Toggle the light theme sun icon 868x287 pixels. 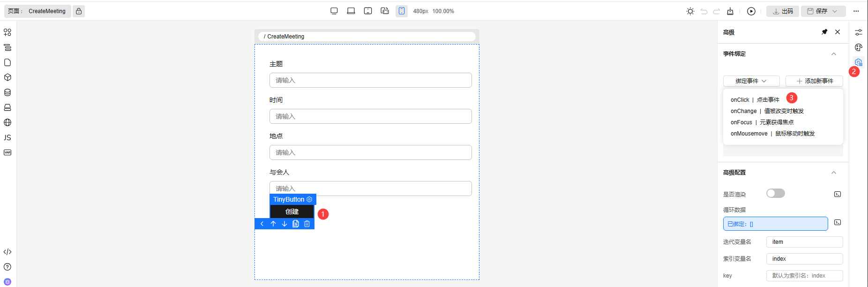click(690, 11)
